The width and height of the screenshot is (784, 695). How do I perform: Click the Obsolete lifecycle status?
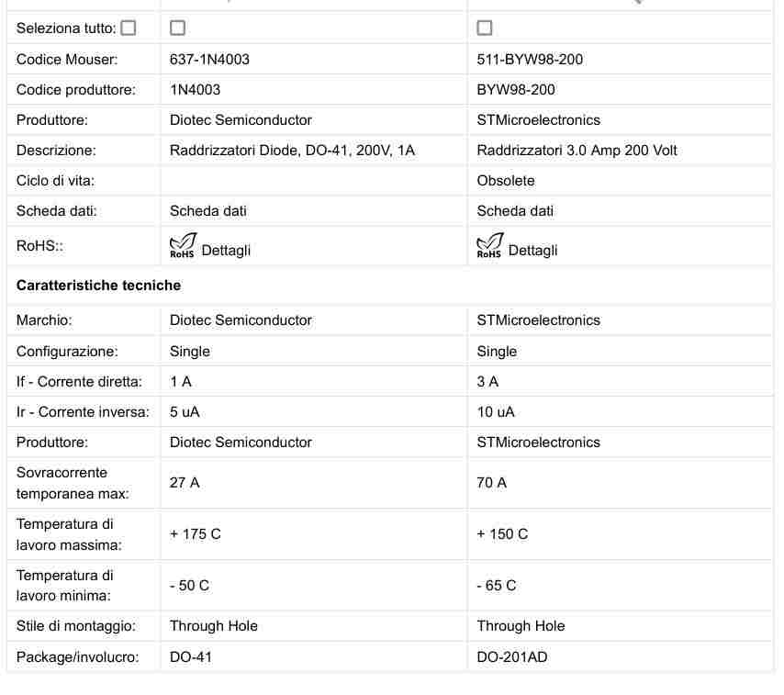[506, 181]
